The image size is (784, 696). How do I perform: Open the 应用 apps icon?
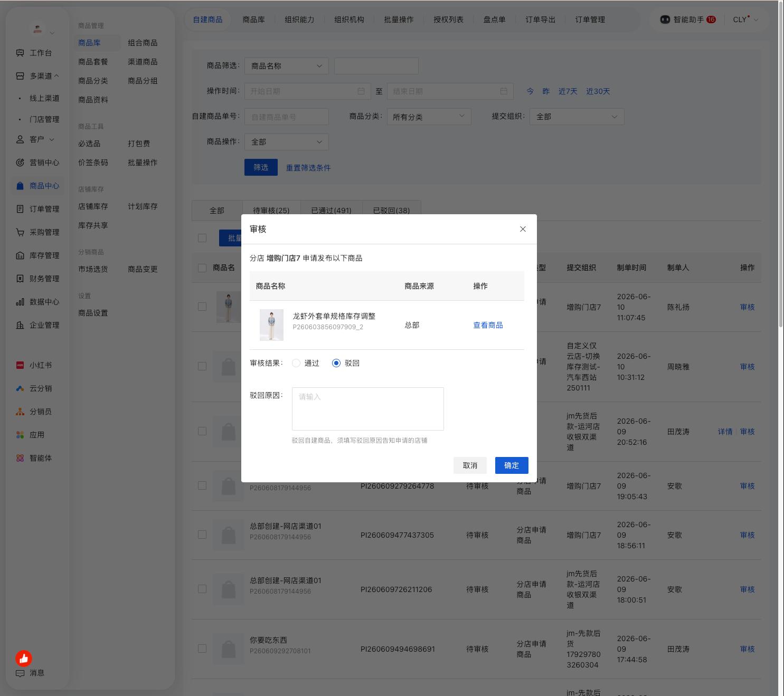[x=20, y=435]
